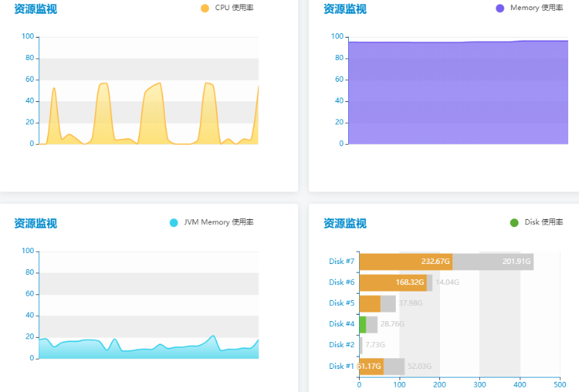Click the green Disk 使用率 legend dot

coord(514,223)
